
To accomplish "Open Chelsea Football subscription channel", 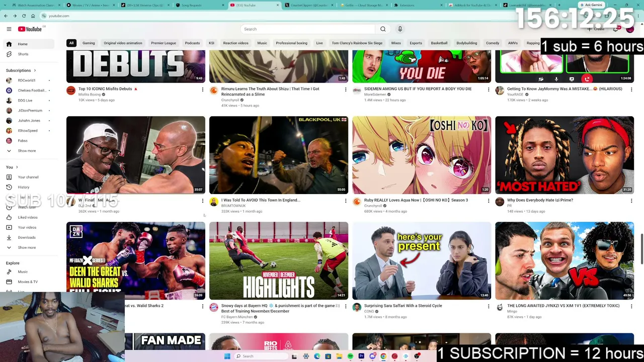I will coord(28,90).
